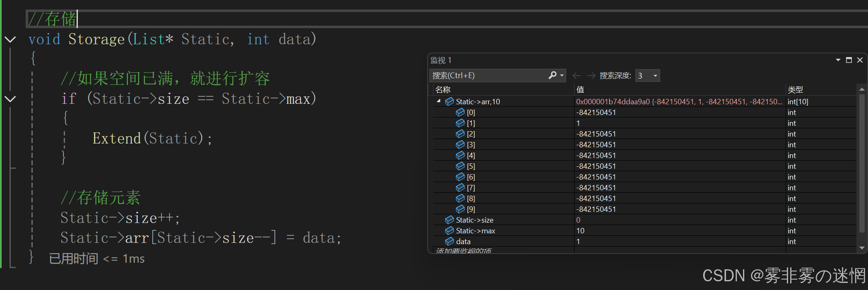Click the [9] element icon
The width and height of the screenshot is (868, 290).
click(460, 209)
